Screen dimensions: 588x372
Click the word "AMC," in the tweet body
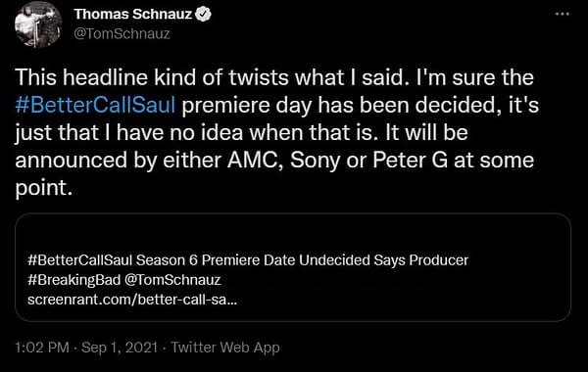(x=255, y=161)
